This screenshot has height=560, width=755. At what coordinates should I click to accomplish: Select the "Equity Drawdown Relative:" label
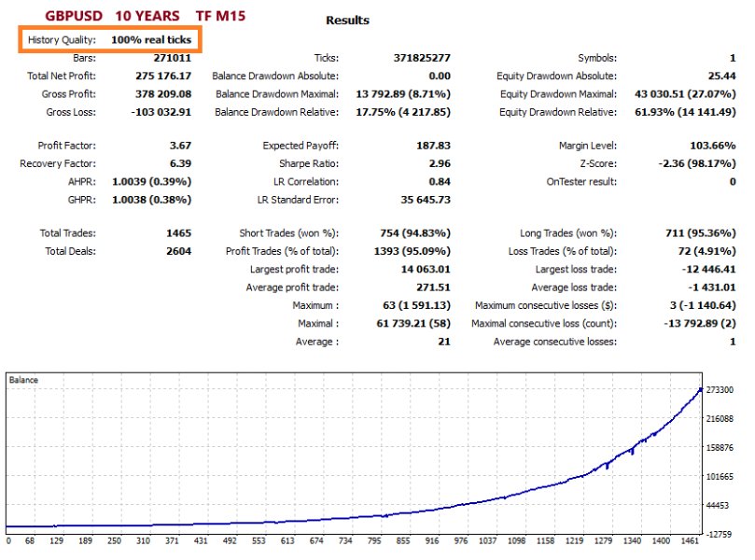point(558,112)
